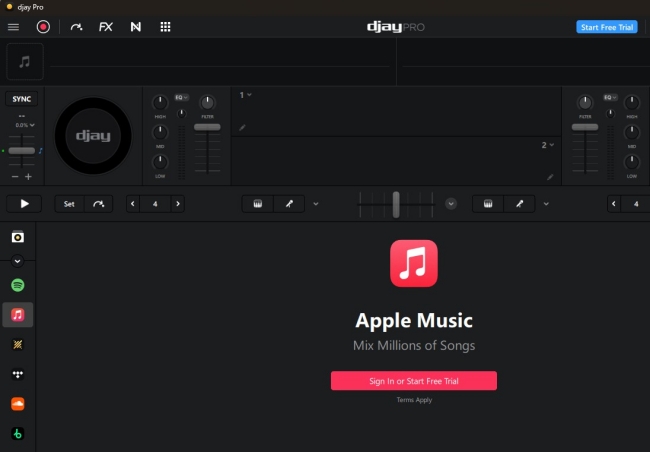
Task: Click the MID EQ knob on deck 1
Action: click(160, 132)
